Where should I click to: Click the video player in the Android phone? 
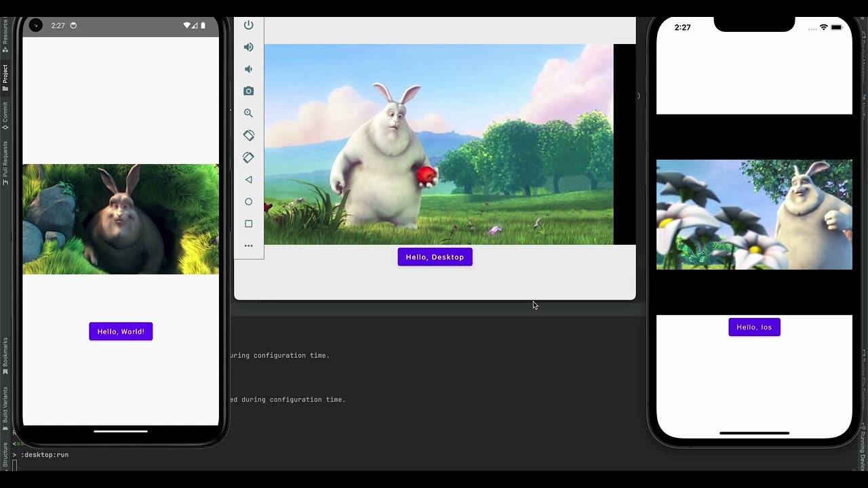121,219
